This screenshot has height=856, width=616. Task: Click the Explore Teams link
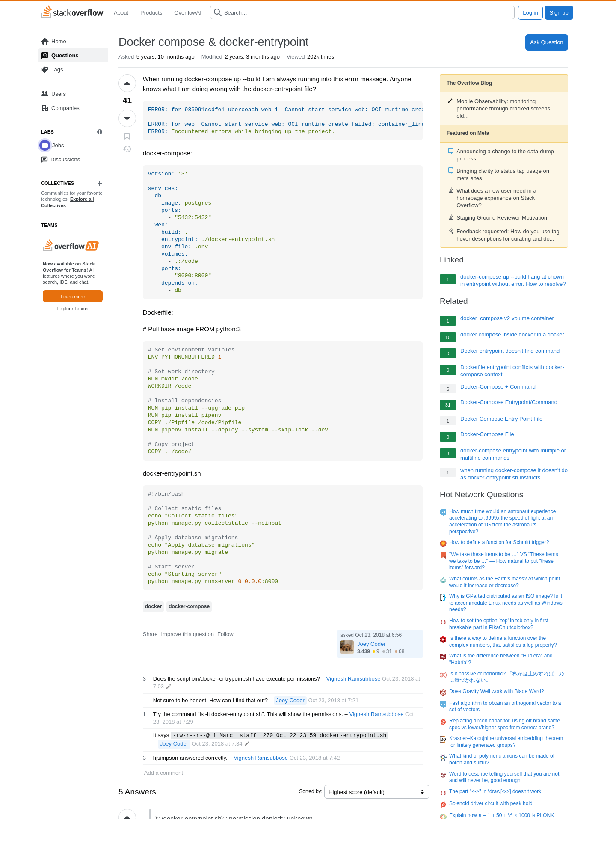pos(73,309)
